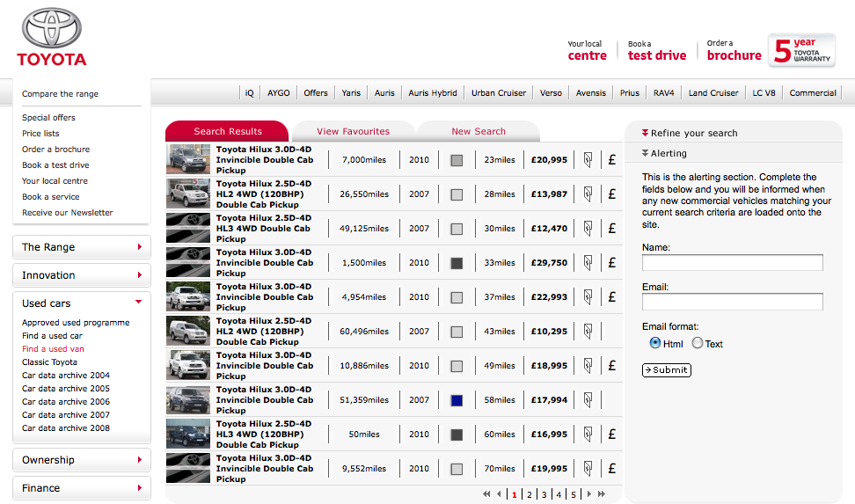Open Receive our Newsletter link
Image resolution: width=855 pixels, height=504 pixels.
pos(68,212)
